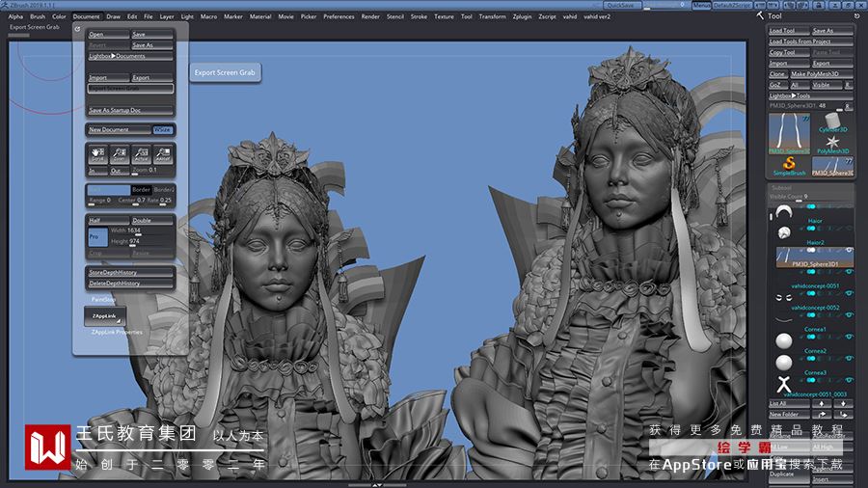Open Lightbox Documents browser
The width and height of the screenshot is (868, 488).
[130, 56]
